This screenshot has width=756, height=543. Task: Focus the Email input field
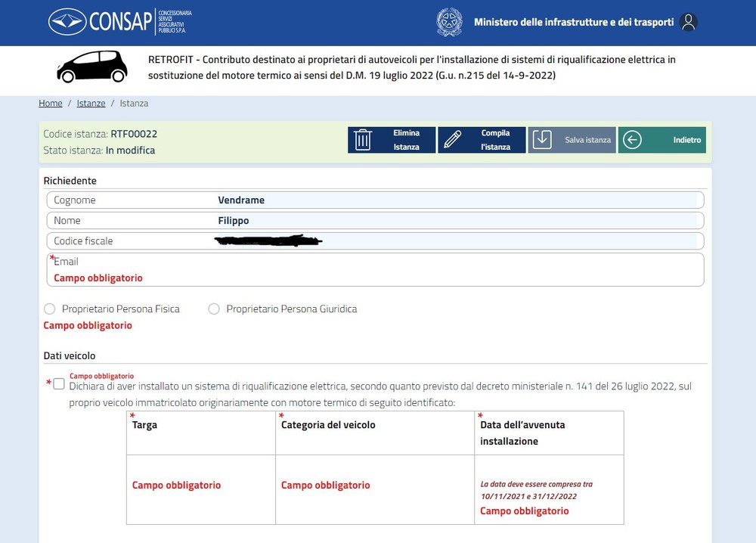point(375,269)
